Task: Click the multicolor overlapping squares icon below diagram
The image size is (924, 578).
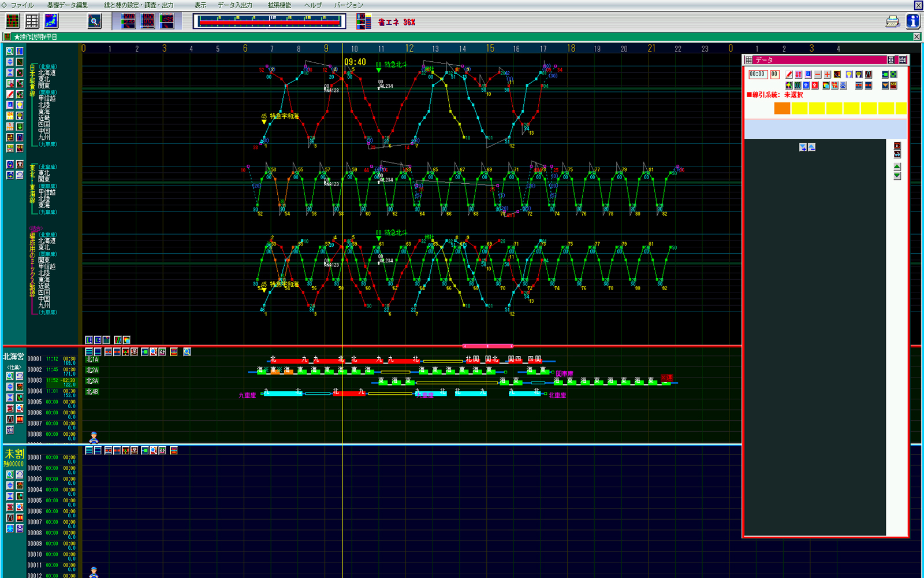Action: pos(126,340)
